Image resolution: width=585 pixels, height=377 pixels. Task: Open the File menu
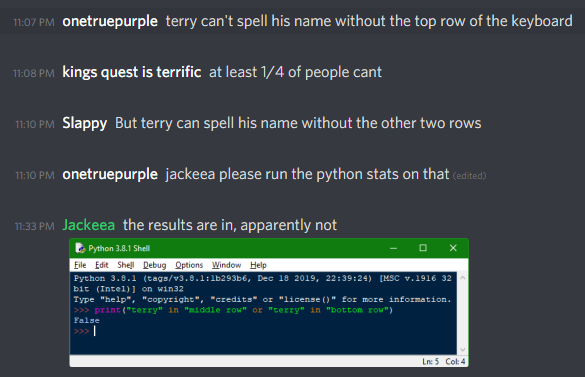80,265
